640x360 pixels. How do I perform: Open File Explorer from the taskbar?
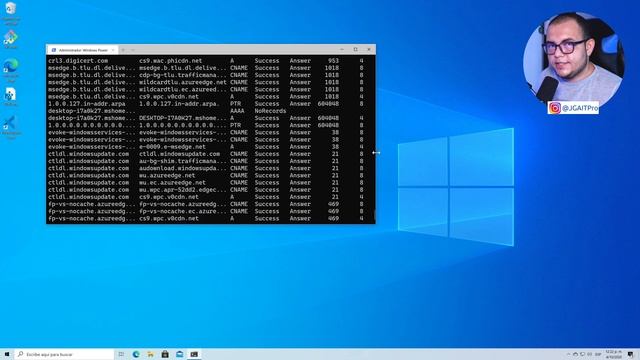point(151,354)
